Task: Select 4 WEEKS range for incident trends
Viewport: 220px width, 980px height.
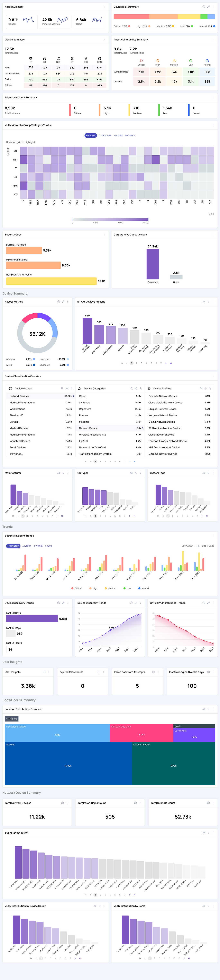Action: [x=27, y=546]
